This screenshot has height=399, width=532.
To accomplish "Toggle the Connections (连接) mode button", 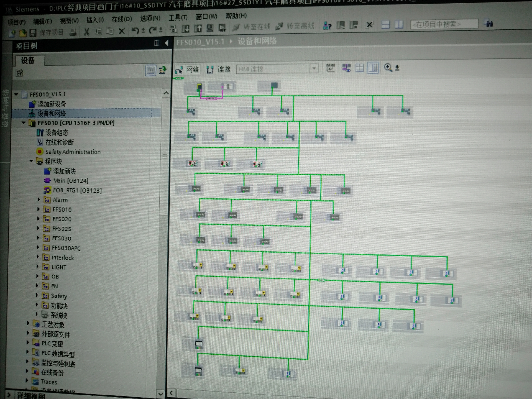I will pyautogui.click(x=219, y=69).
